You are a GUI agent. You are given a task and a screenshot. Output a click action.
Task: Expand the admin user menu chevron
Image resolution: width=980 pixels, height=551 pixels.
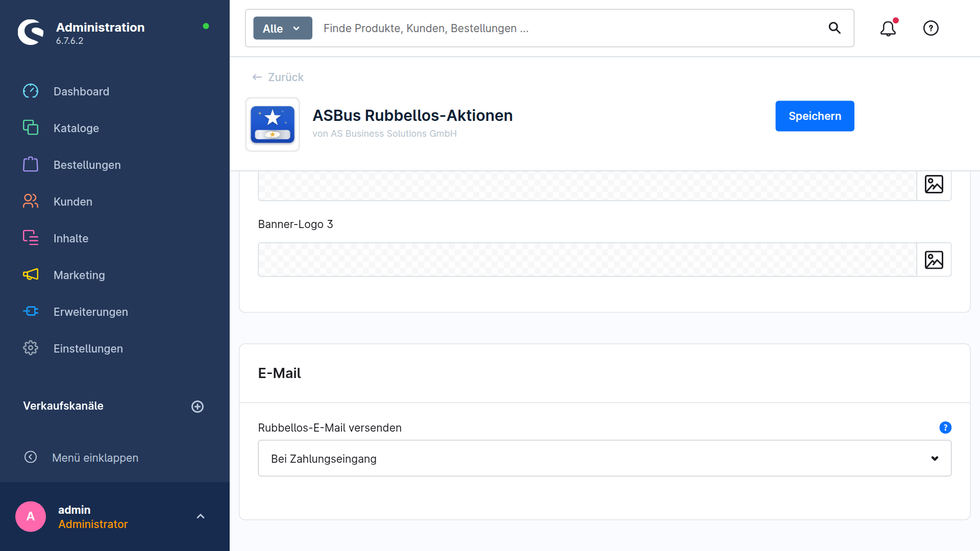pyautogui.click(x=201, y=516)
